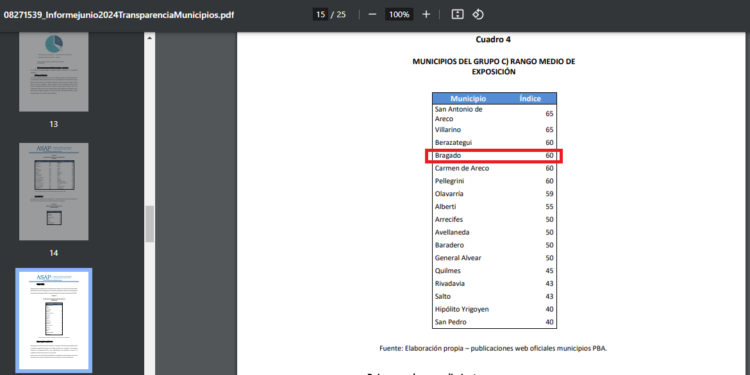Click the 'Salto' table cell
750x375 pixels.
442,297
